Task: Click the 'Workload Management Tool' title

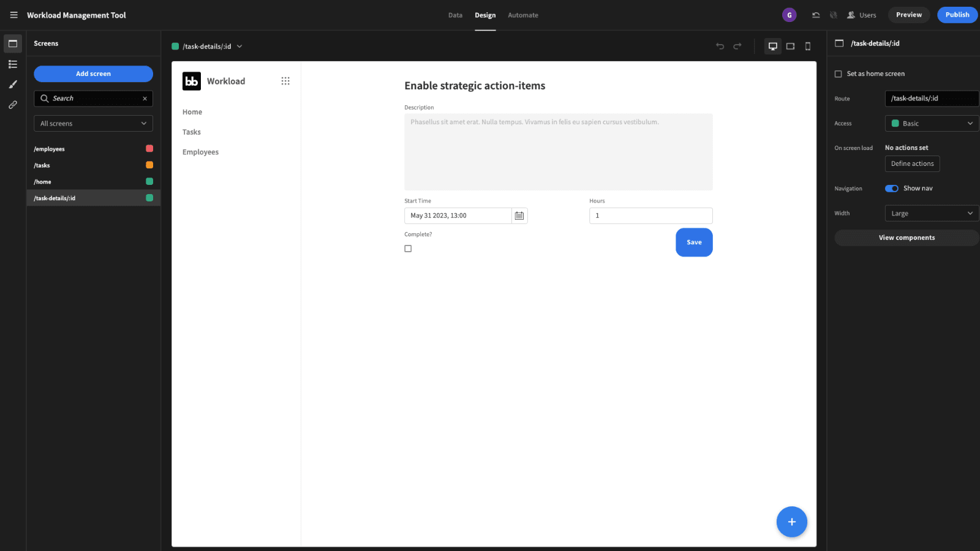Action: click(77, 15)
